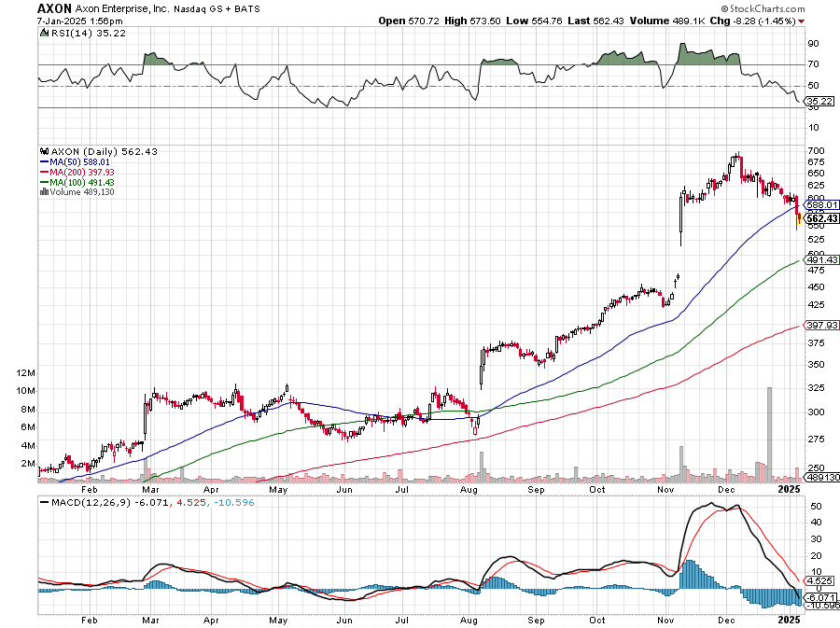Click the yellow highlighted latest candlestick

[799, 220]
